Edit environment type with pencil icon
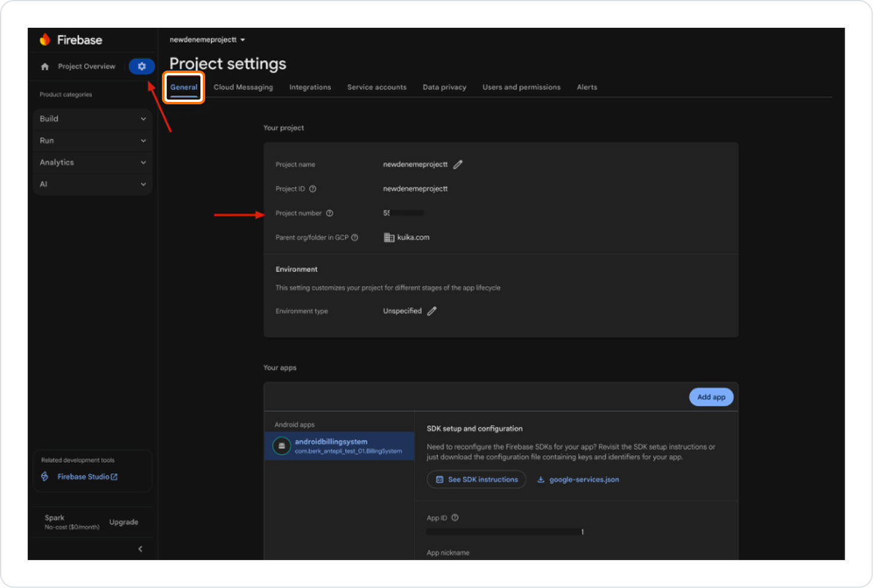873x588 pixels. pos(432,311)
